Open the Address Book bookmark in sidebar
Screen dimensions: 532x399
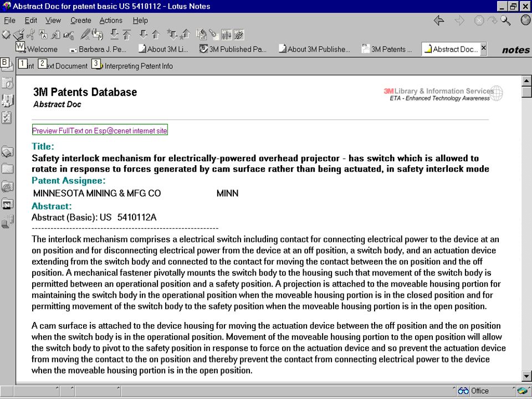tap(7, 100)
